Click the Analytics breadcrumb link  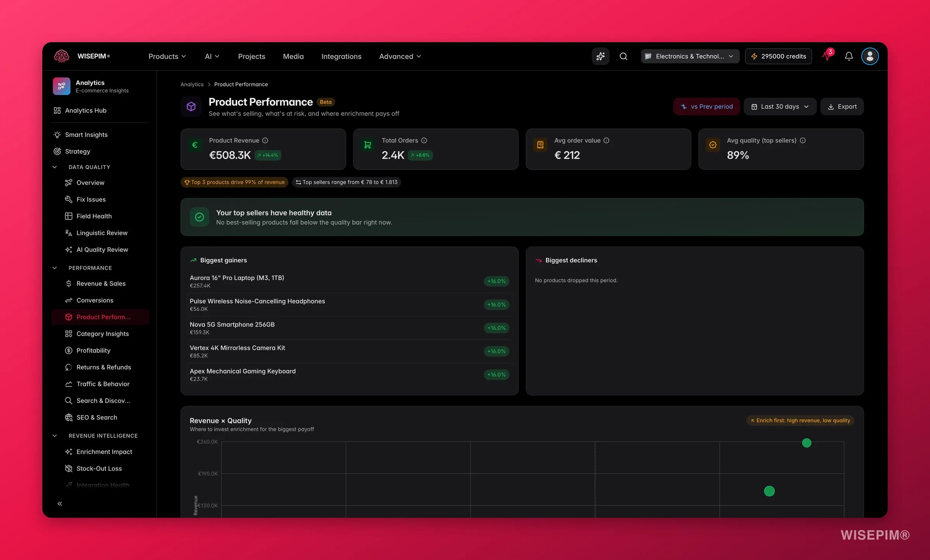pyautogui.click(x=192, y=84)
